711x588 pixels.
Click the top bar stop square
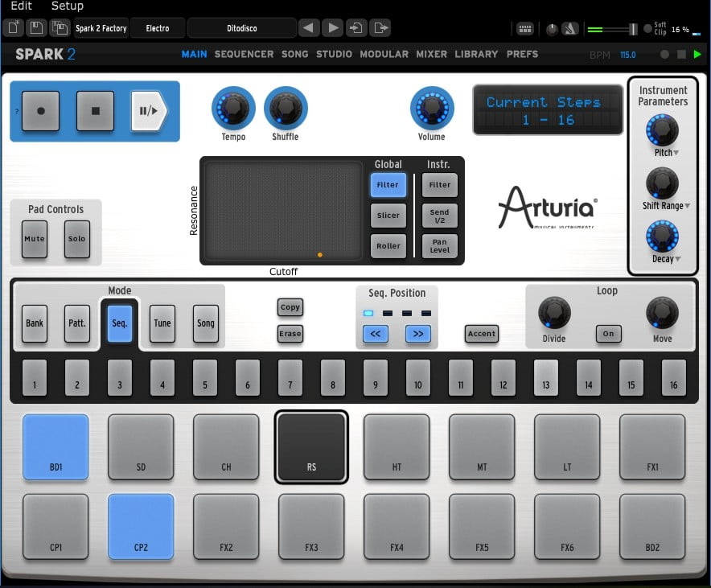pyautogui.click(x=681, y=55)
